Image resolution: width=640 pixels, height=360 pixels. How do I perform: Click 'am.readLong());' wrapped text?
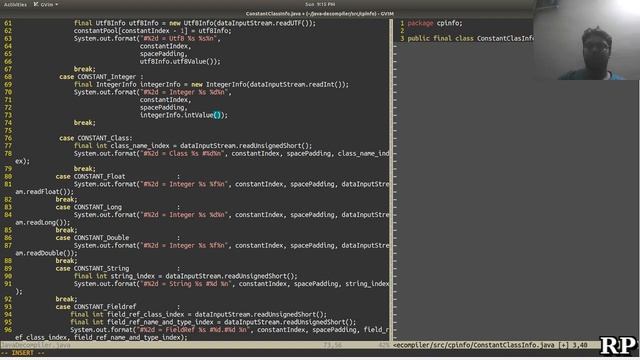click(42, 222)
